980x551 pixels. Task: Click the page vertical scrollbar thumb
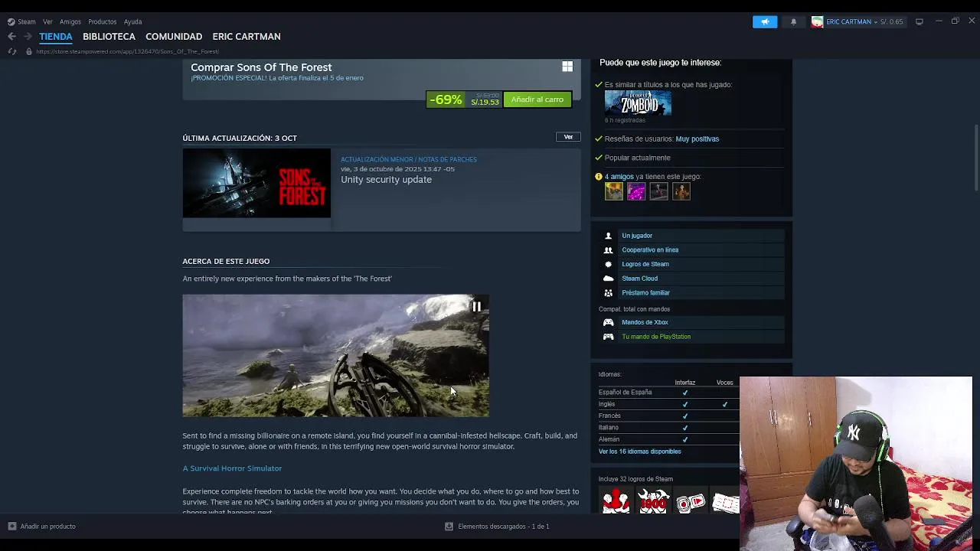(975, 157)
